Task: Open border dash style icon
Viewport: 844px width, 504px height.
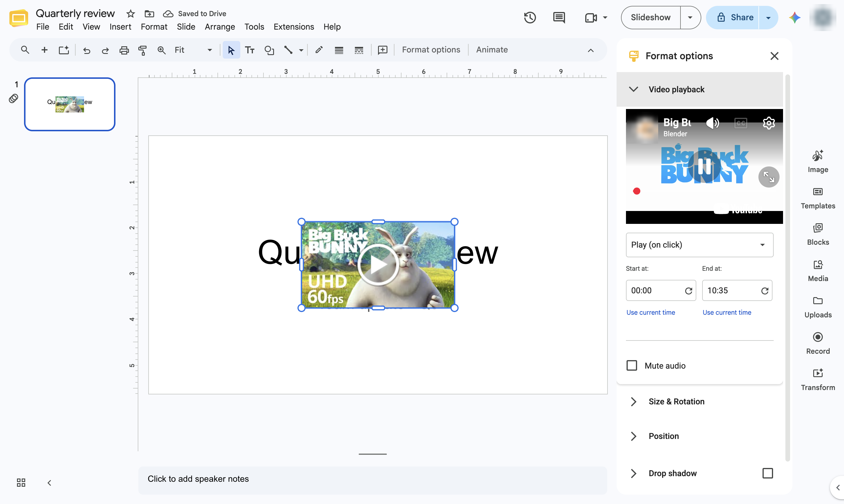Action: (359, 50)
